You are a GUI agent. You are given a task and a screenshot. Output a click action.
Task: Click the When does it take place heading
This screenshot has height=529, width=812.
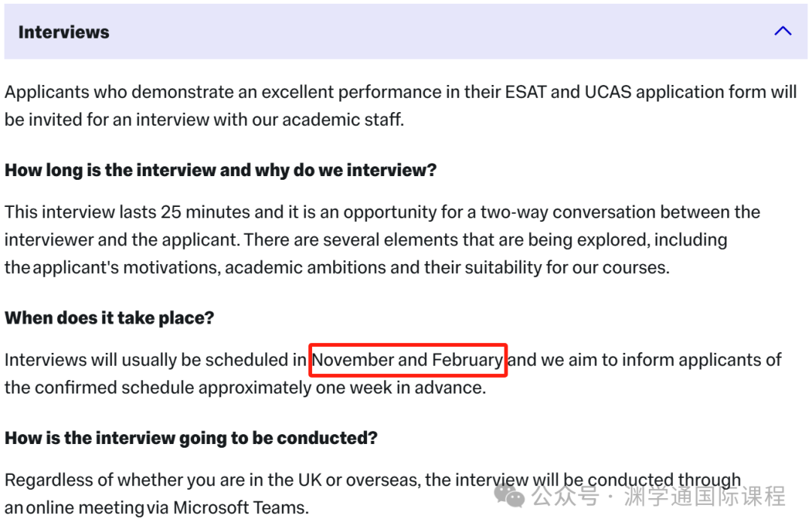(109, 318)
